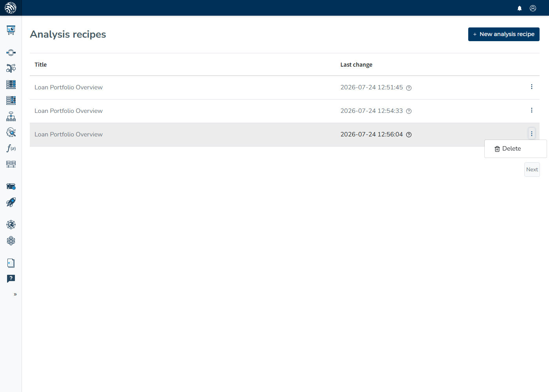This screenshot has width=549, height=392.
Task: Open the presentation board chart sidebar icon
Action: pos(11,30)
